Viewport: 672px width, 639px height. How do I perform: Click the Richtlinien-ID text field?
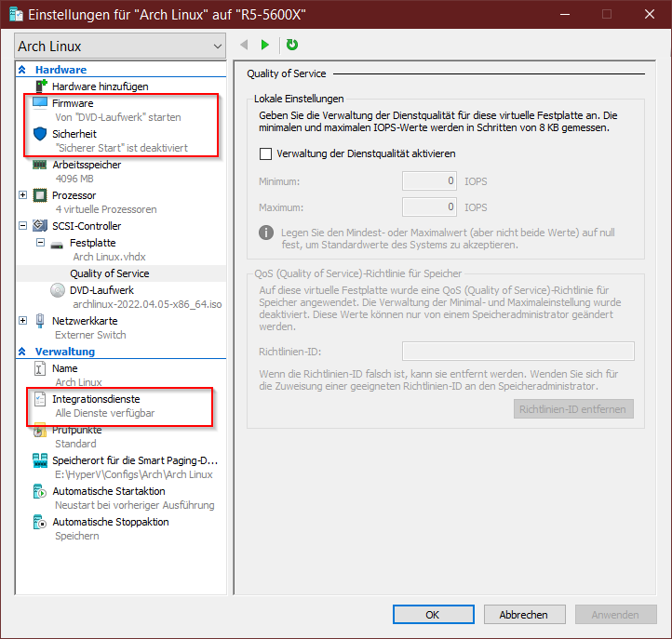518,352
